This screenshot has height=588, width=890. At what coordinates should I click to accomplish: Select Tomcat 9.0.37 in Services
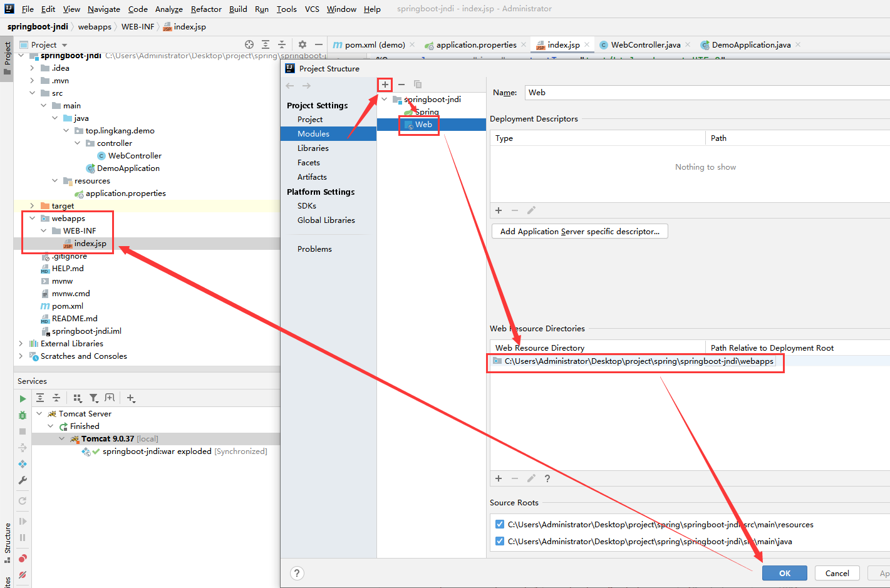click(x=107, y=439)
